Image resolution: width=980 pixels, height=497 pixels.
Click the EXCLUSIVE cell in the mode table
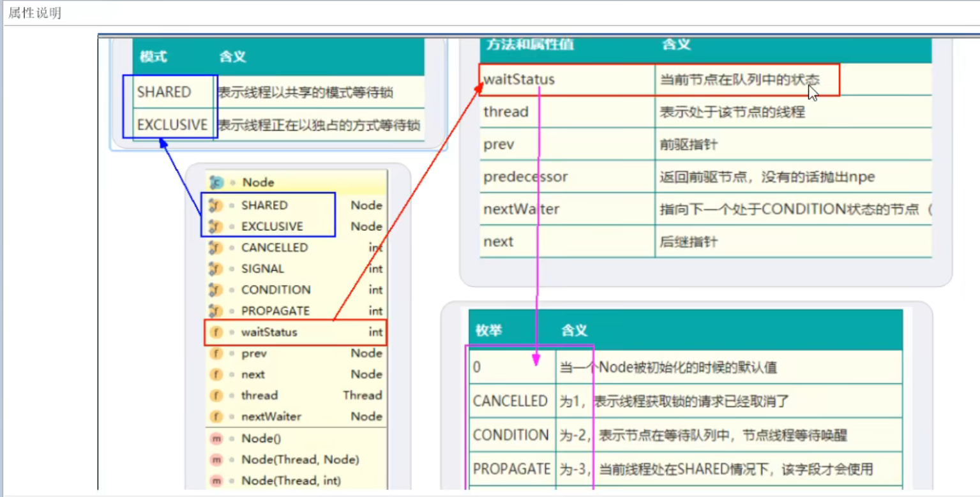coord(172,125)
